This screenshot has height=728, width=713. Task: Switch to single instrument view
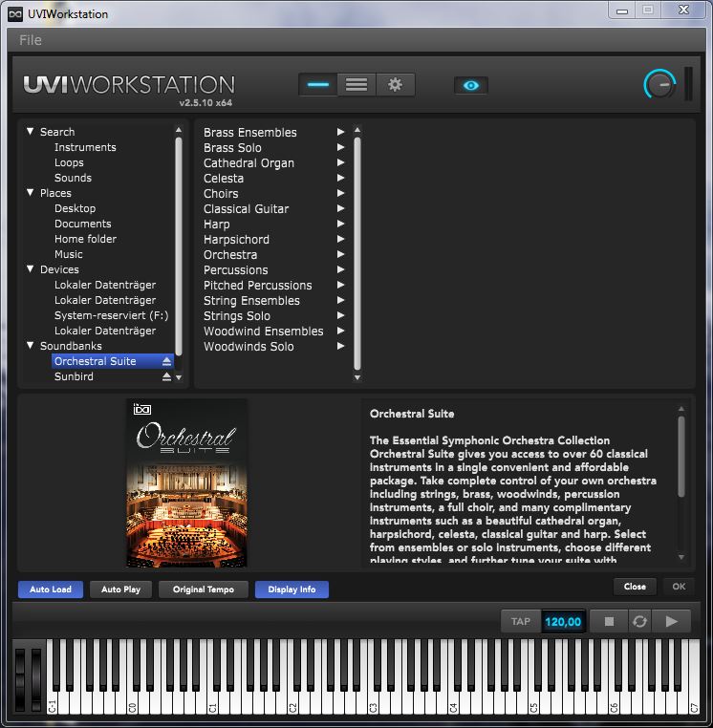coord(318,84)
